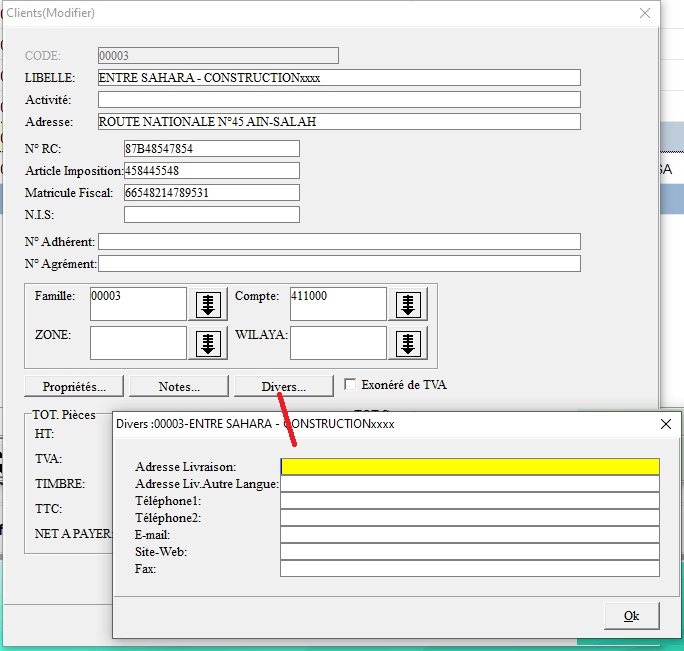Enable the Exonéré de TVA checkbox

coord(350,384)
